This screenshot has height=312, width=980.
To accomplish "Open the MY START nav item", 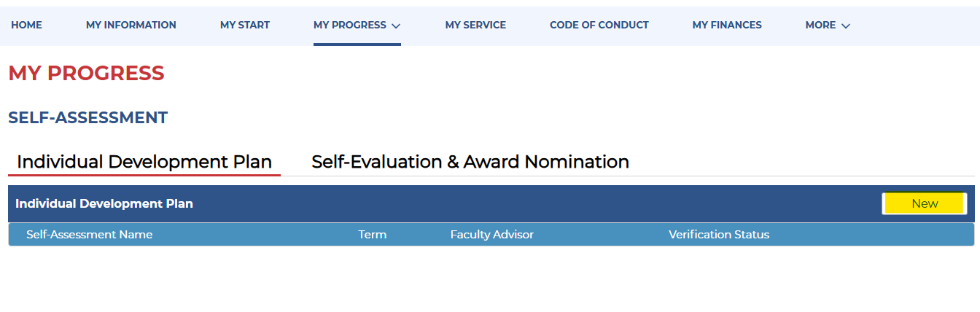I will pos(245,25).
